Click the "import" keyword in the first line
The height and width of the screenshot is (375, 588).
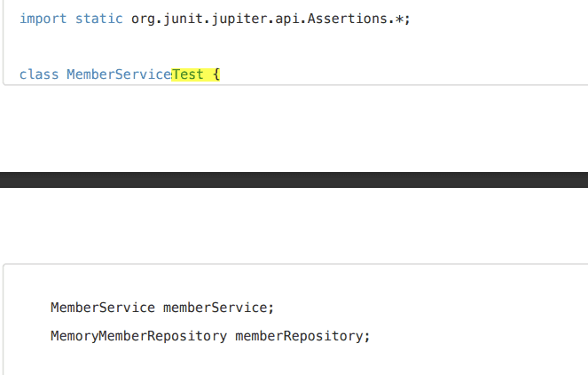[x=43, y=19]
